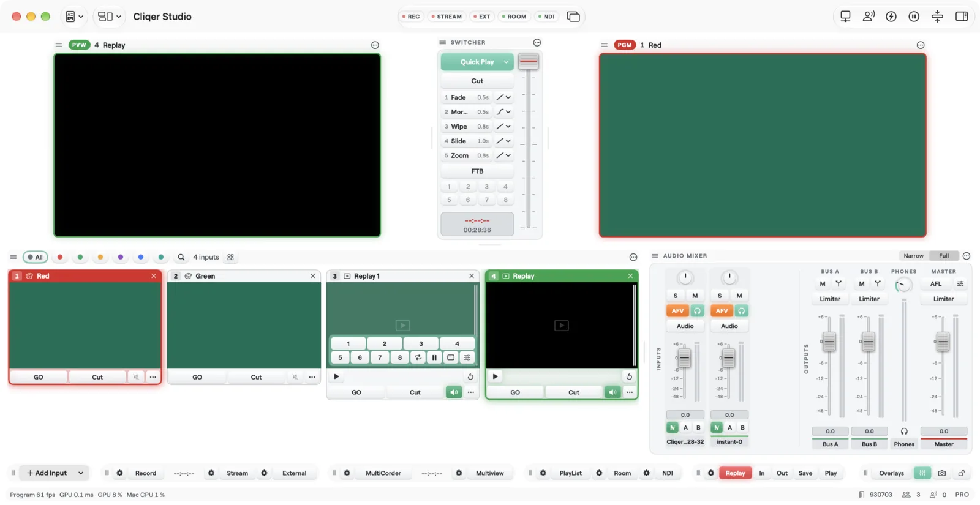Open the camera snapshot icon near Overlays

click(942, 473)
